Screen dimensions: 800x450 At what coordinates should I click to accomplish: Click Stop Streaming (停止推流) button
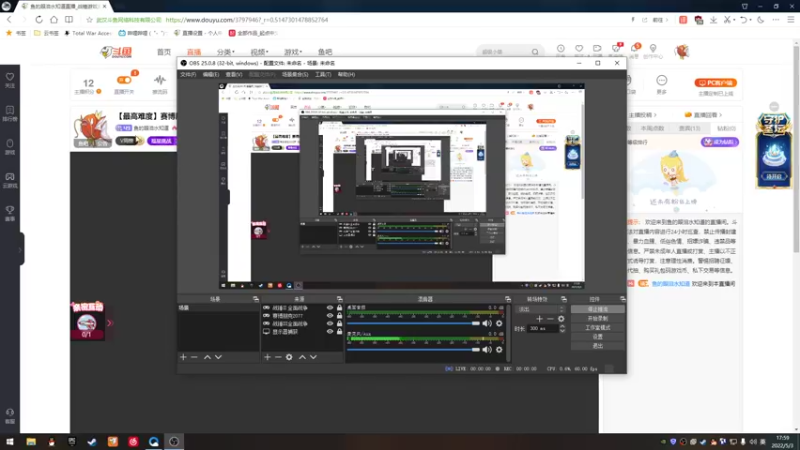pos(597,309)
